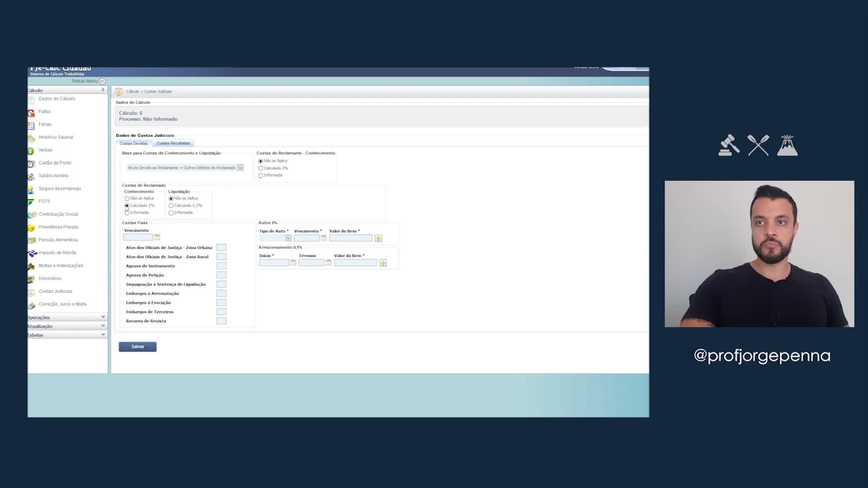
Task: Open Pensão Alimentícia sidebar icon
Action: [31, 241]
